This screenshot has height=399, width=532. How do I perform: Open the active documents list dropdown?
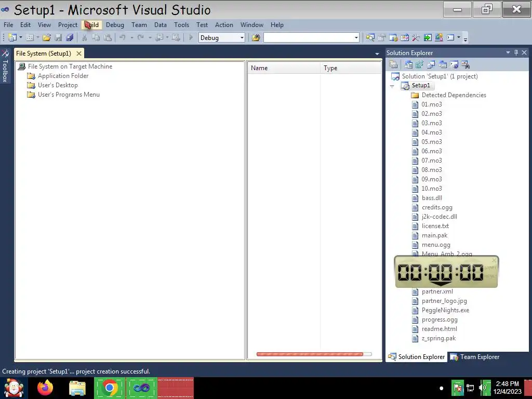click(x=377, y=54)
